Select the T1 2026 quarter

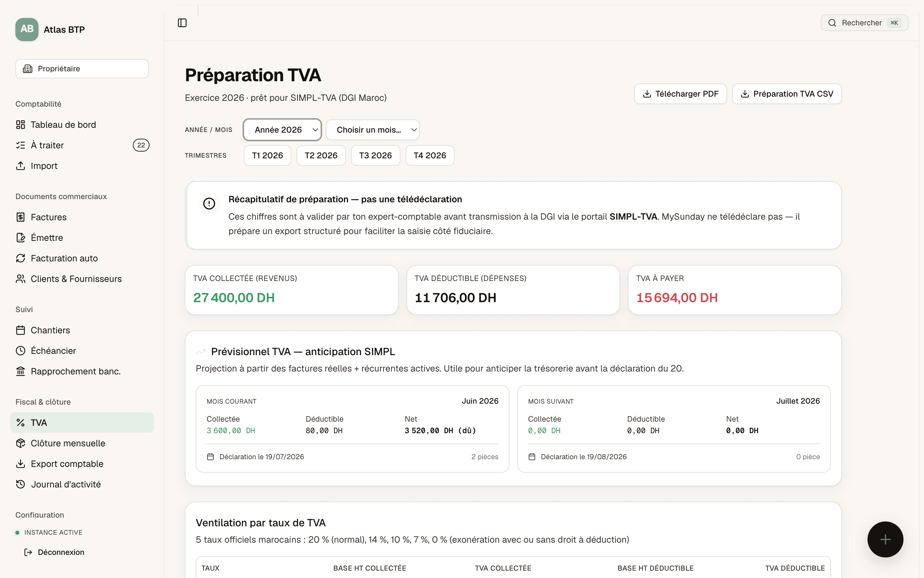point(267,156)
